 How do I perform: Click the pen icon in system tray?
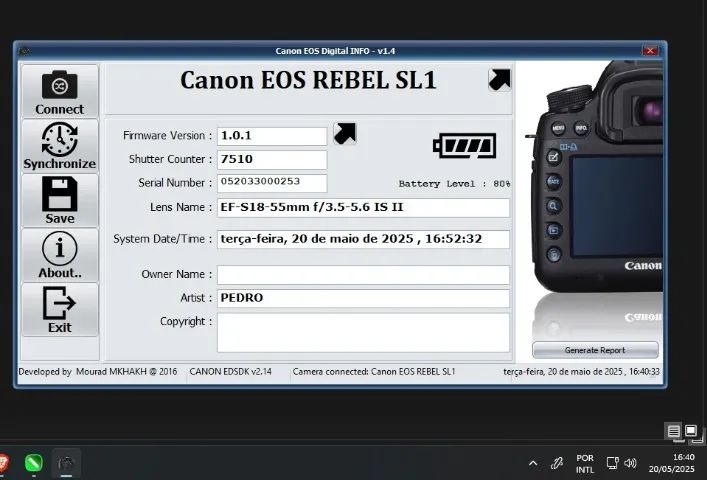(557, 463)
